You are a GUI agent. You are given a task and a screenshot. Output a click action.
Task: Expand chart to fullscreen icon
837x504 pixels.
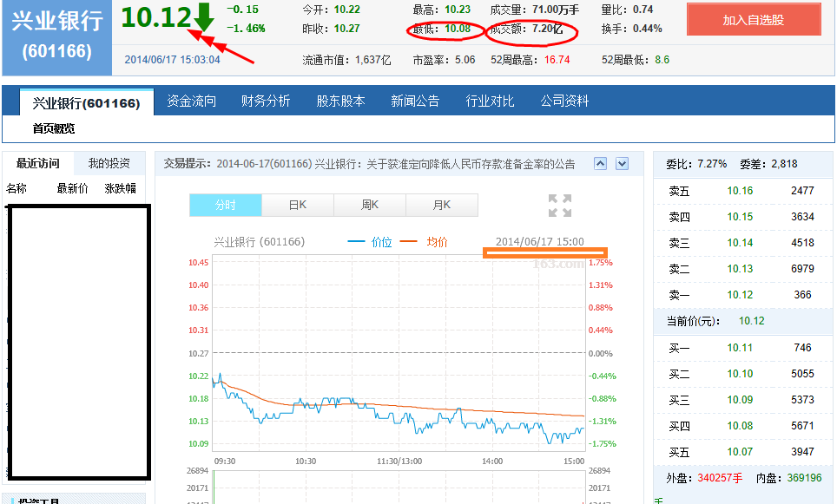[x=560, y=206]
